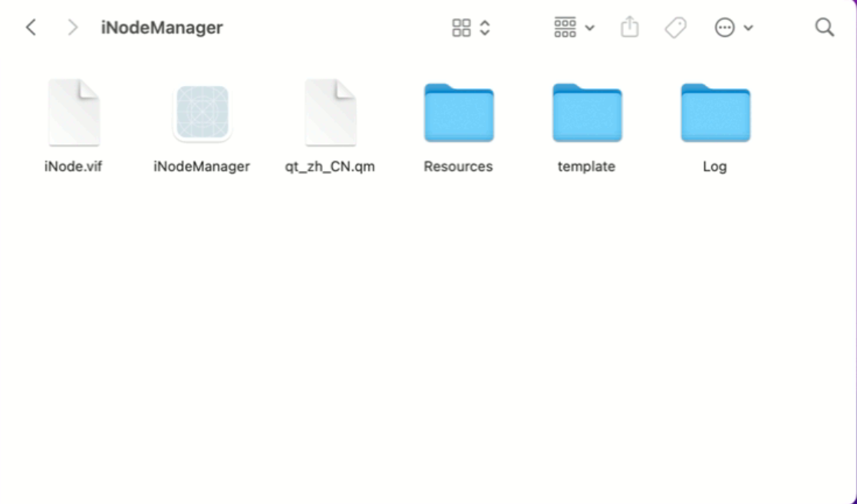857x504 pixels.
Task: Open the More actions ellipsis menu
Action: point(725,28)
